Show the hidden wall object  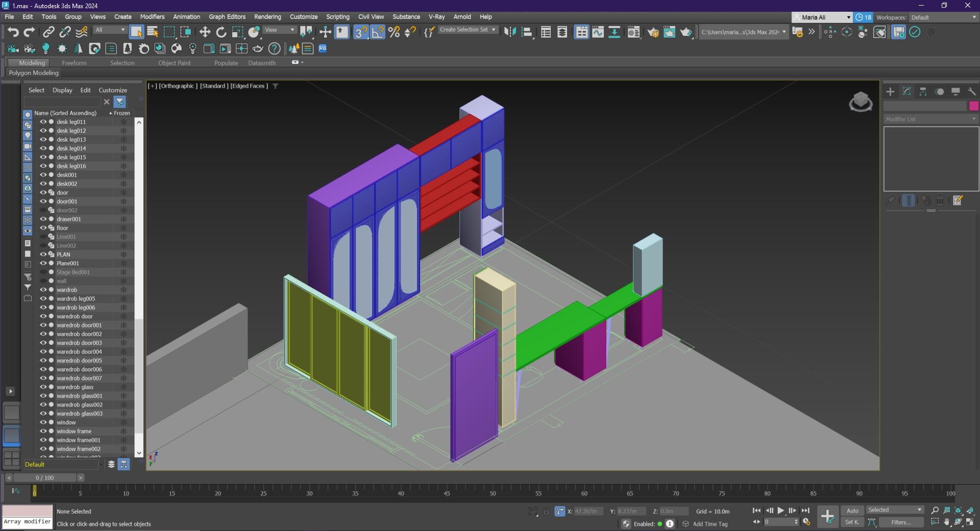pos(43,281)
